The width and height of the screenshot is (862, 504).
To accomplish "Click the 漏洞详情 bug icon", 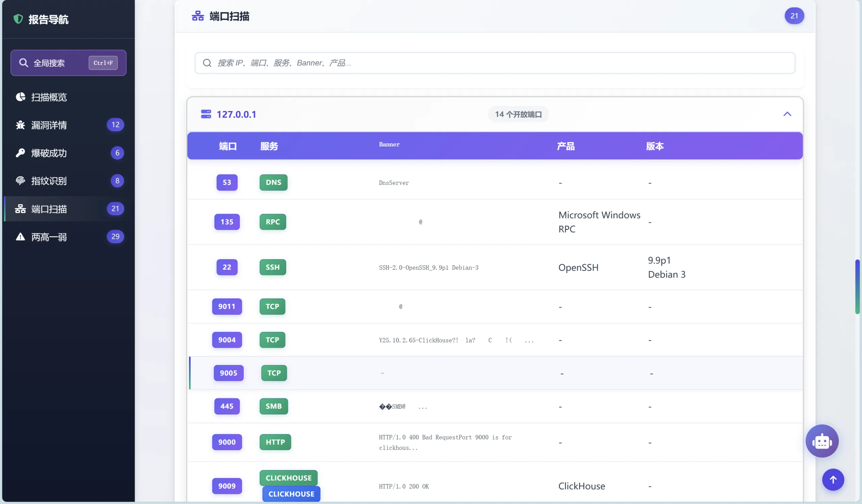I will pyautogui.click(x=20, y=125).
